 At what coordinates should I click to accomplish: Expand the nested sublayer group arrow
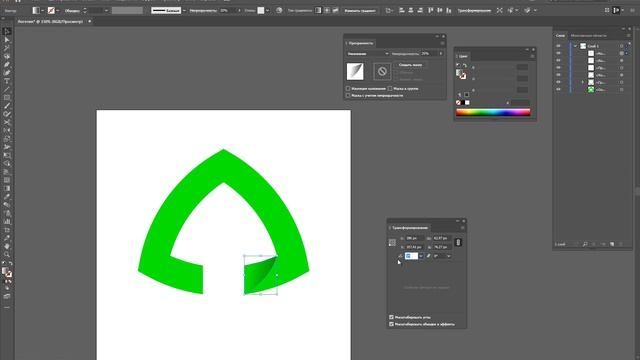point(583,82)
